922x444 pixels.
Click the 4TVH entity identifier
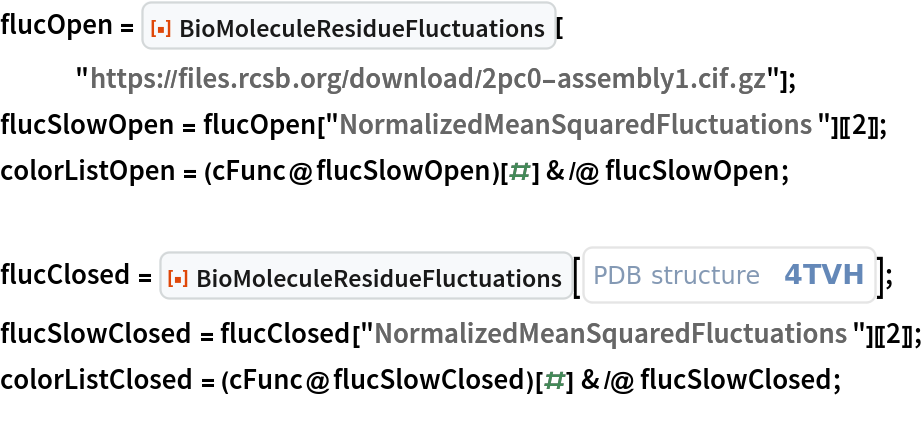click(824, 275)
